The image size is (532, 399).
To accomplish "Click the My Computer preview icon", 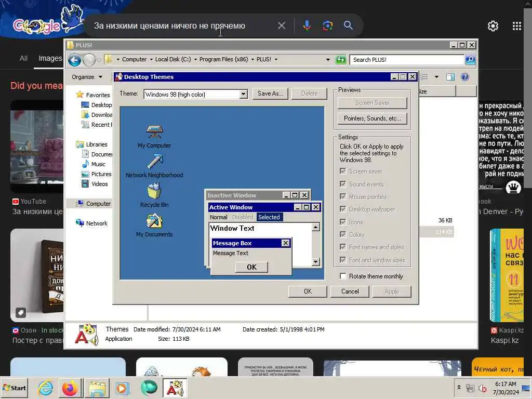I will click(155, 131).
